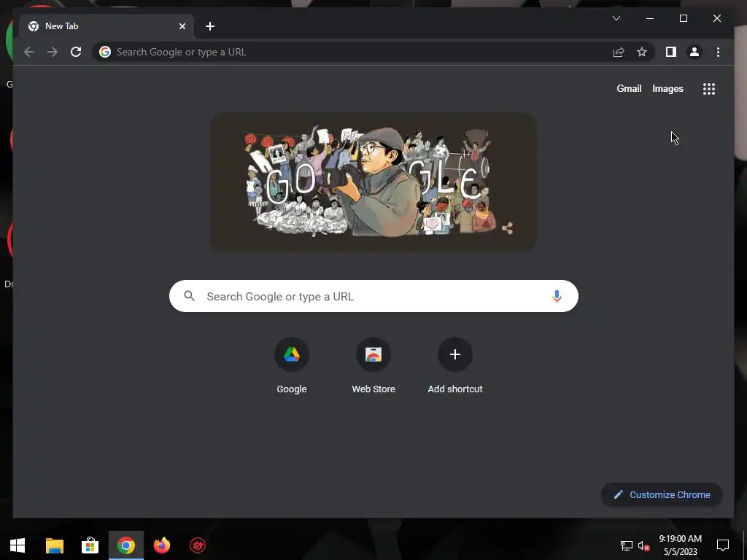The image size is (747, 560).
Task: Go back with the browser back arrow
Action: [x=29, y=52]
